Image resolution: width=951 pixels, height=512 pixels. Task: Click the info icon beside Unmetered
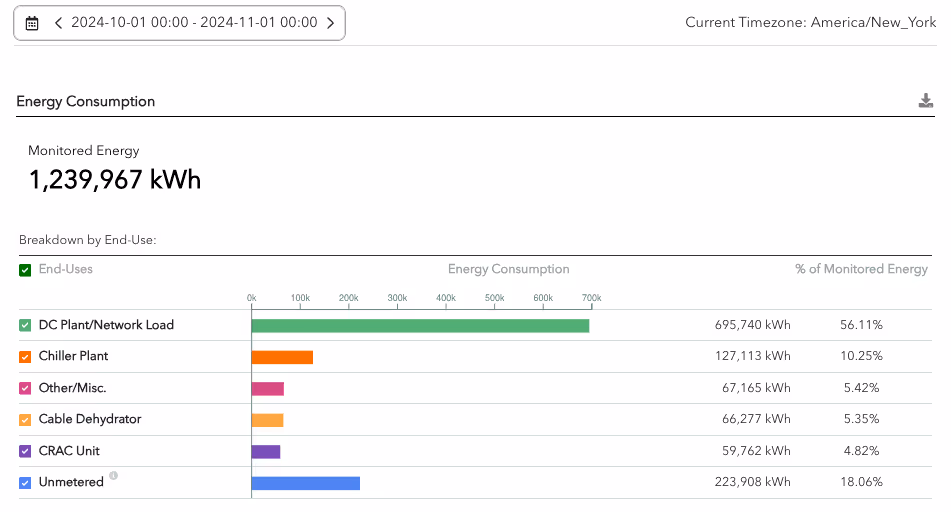tap(113, 476)
